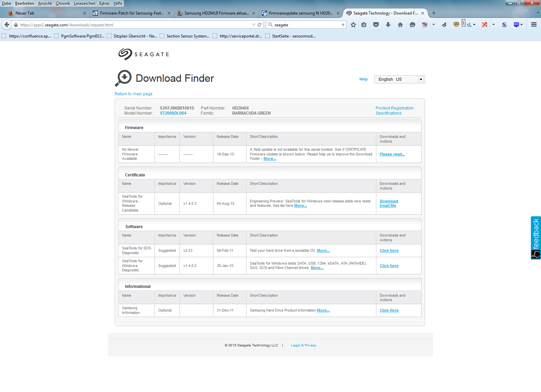Expand dropdown next to red X icon
541x392 pixels.
tap(493, 25)
